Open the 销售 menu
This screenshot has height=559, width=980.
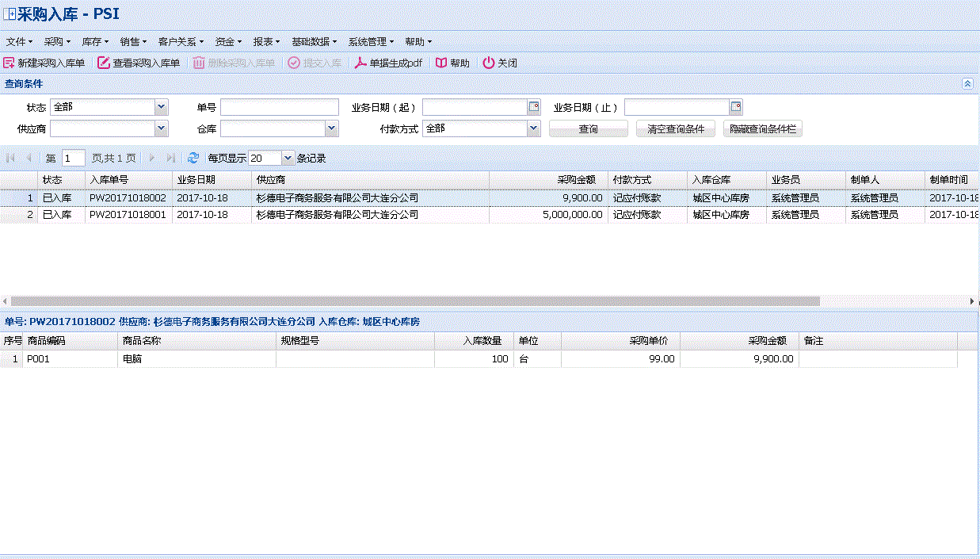[x=133, y=41]
